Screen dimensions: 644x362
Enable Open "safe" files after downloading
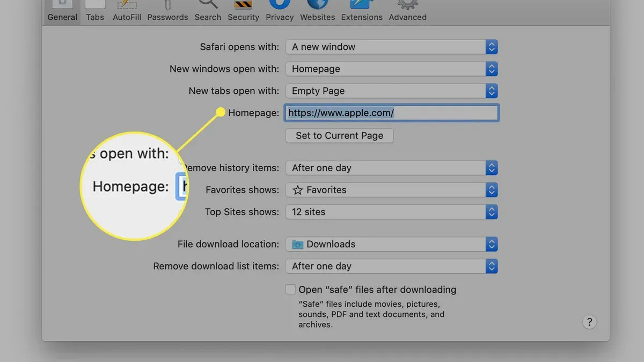pyautogui.click(x=290, y=290)
